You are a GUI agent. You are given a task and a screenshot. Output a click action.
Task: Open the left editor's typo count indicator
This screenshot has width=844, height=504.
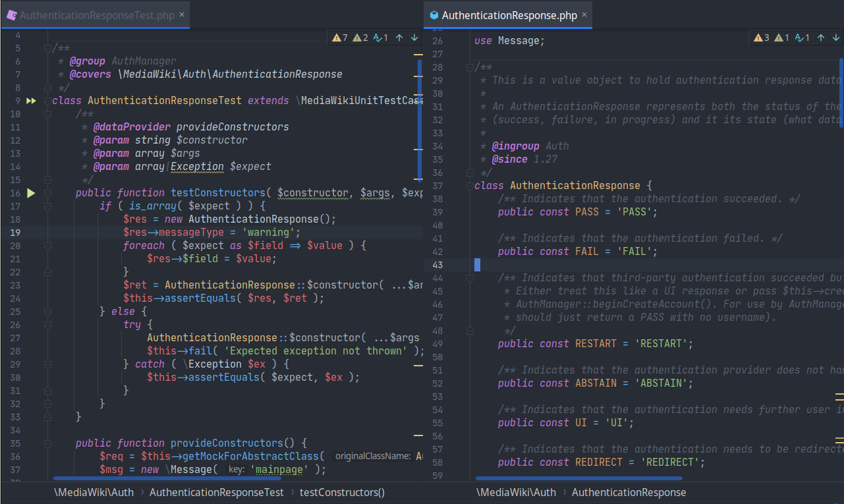[x=381, y=38]
